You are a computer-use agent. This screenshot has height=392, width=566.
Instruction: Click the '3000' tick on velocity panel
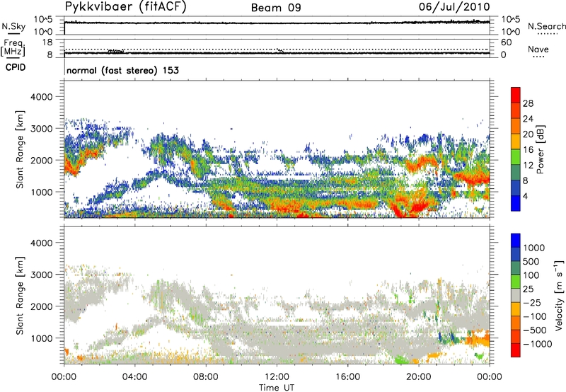point(41,275)
